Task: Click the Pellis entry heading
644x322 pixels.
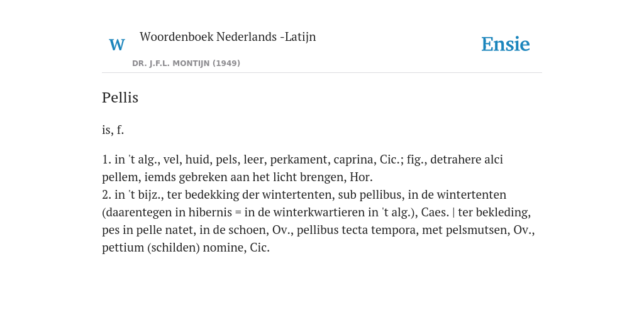Action: point(120,97)
